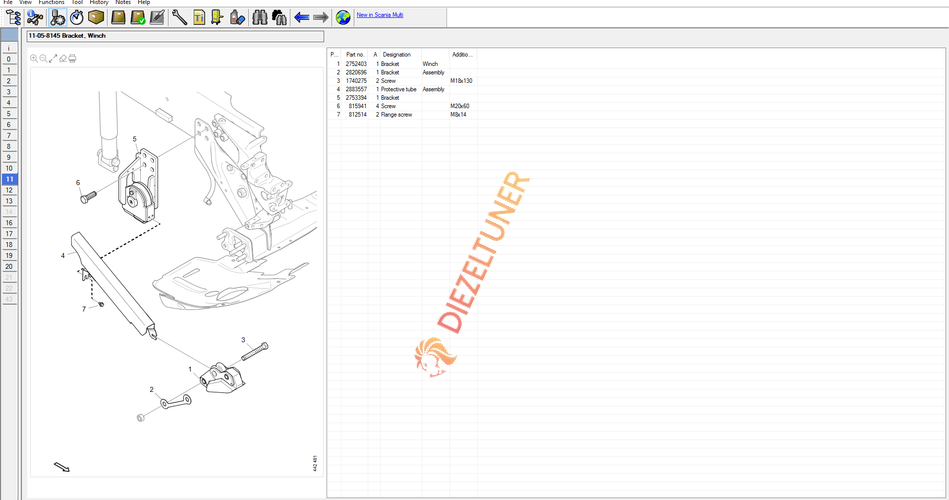This screenshot has width=949, height=500.
Task: Click the eraser icon above the diagram
Action: pyautogui.click(x=63, y=59)
